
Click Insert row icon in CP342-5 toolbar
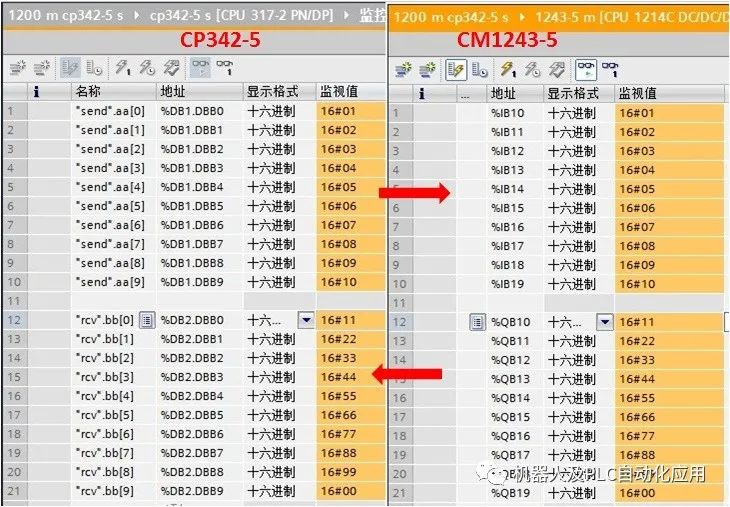[x=18, y=68]
